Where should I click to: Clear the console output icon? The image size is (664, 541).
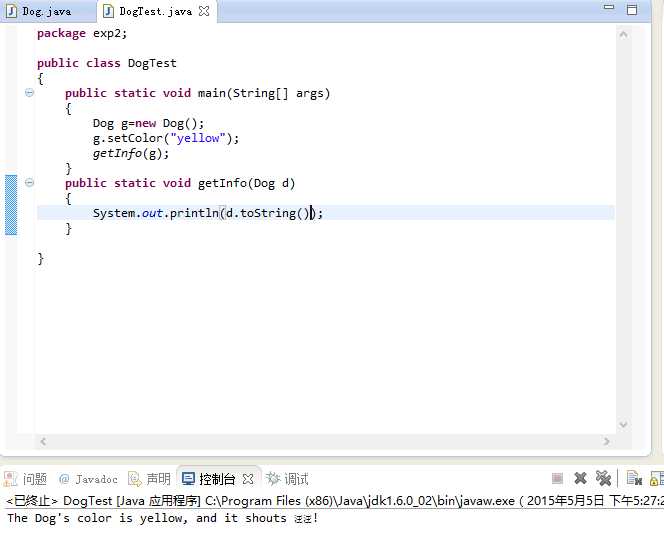click(x=634, y=479)
